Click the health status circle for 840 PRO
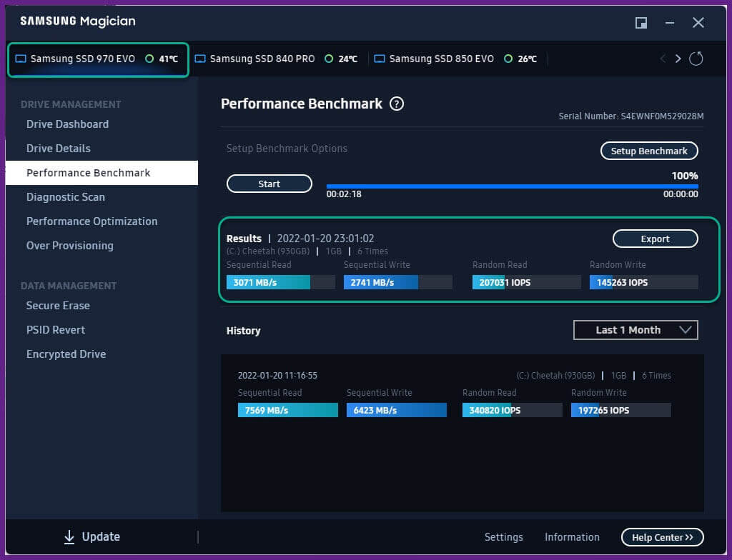The height and width of the screenshot is (560, 732). [x=329, y=59]
